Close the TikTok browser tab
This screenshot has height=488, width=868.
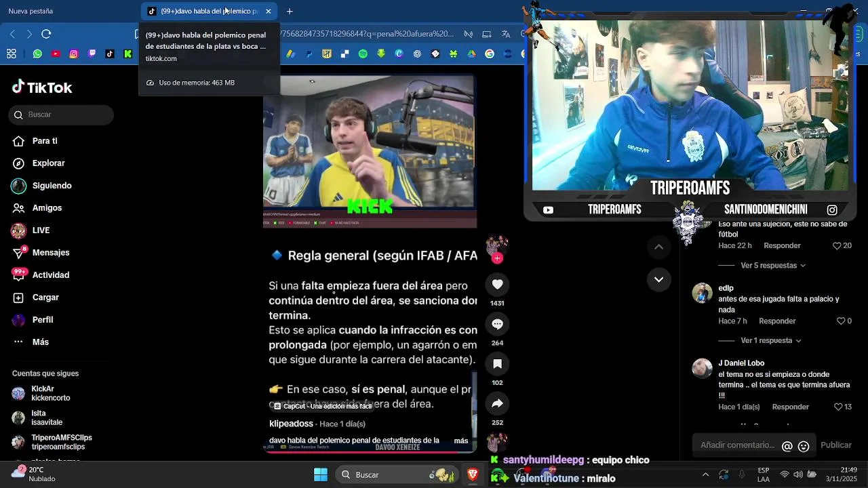[x=269, y=11]
